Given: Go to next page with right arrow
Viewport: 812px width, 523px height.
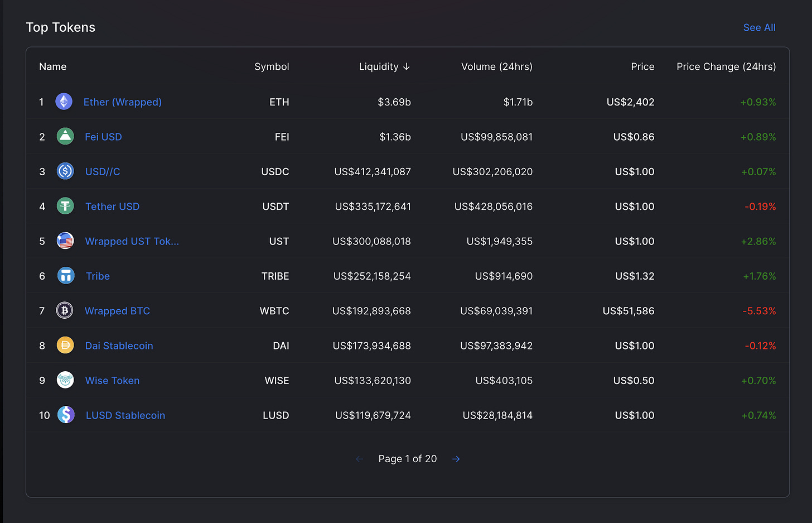Looking at the screenshot, I should (x=456, y=459).
